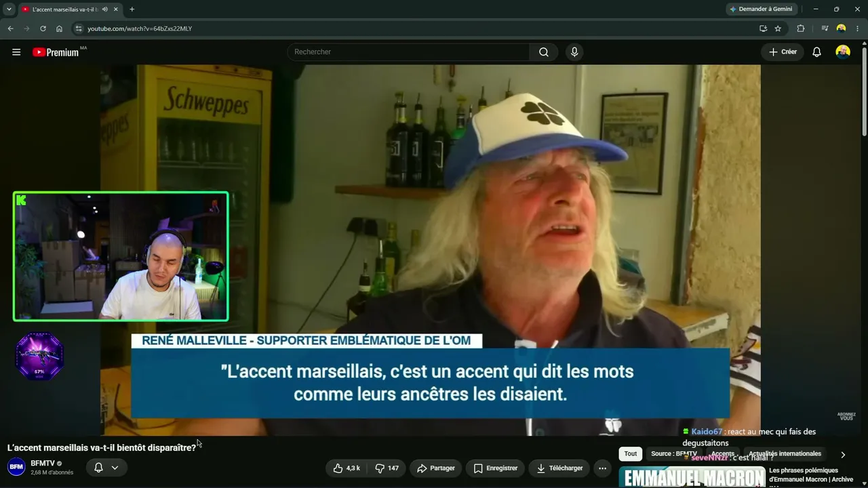Expand the tab search dropdown arrow
Viewport: 868px width, 488px height.
click(9, 9)
